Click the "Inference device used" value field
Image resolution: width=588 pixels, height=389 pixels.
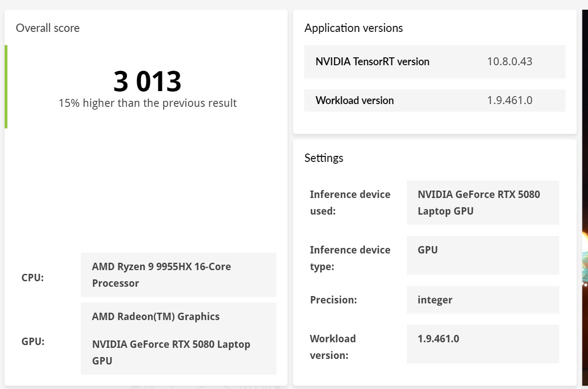click(x=482, y=203)
